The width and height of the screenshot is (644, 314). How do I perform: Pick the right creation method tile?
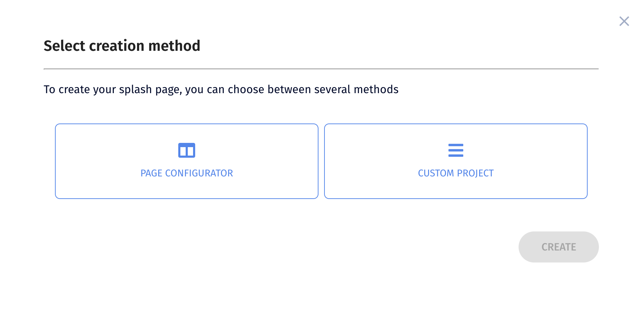click(x=456, y=161)
